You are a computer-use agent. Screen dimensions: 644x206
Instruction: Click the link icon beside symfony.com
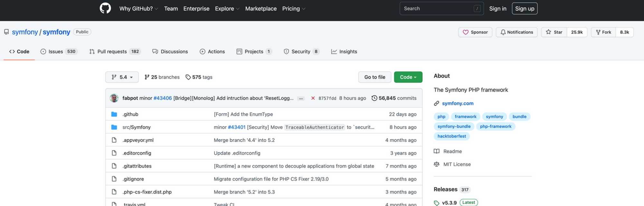(x=436, y=103)
